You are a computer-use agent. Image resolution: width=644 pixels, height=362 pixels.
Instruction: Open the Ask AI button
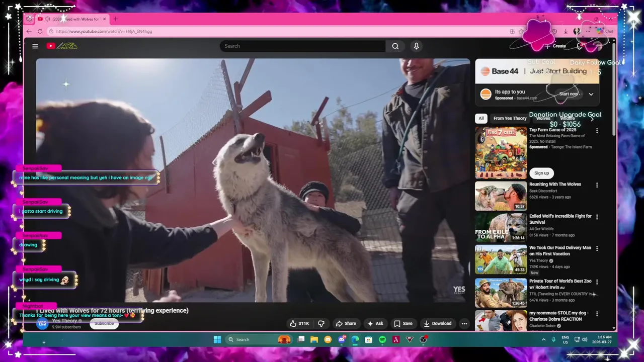coord(375,324)
